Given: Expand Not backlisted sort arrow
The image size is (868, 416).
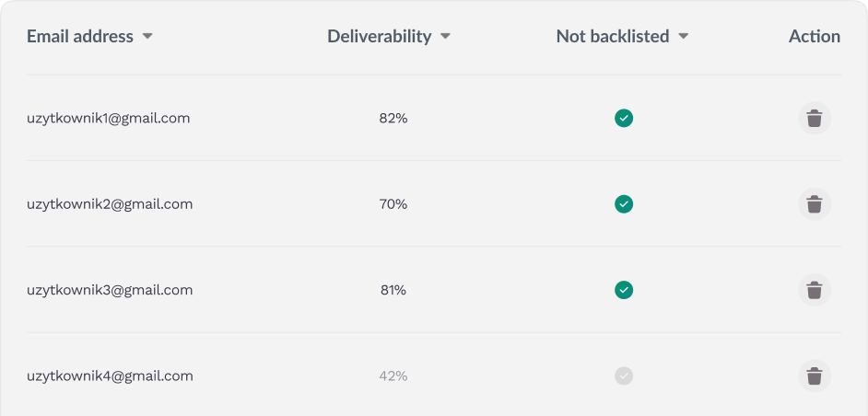Looking at the screenshot, I should [x=684, y=37].
